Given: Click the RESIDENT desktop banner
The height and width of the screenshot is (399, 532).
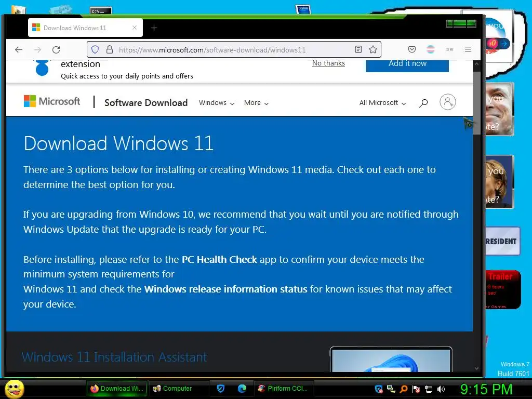Looking at the screenshot, I should pyautogui.click(x=502, y=241).
